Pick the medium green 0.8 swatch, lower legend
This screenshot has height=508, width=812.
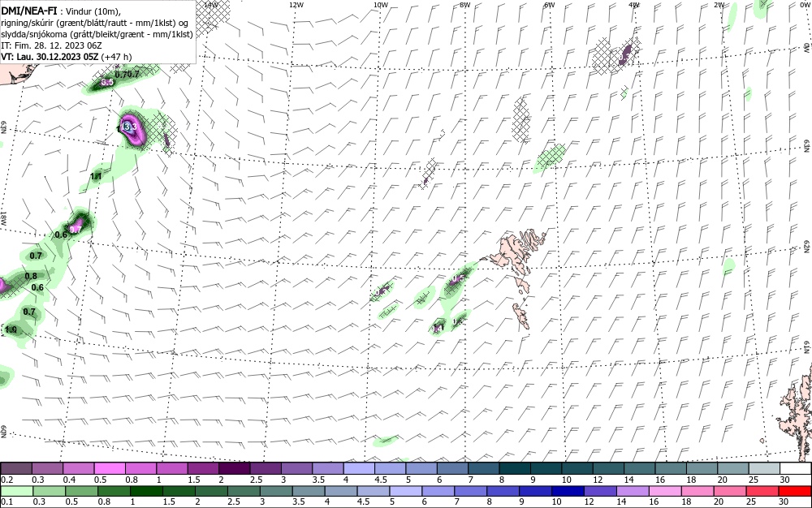114,491
